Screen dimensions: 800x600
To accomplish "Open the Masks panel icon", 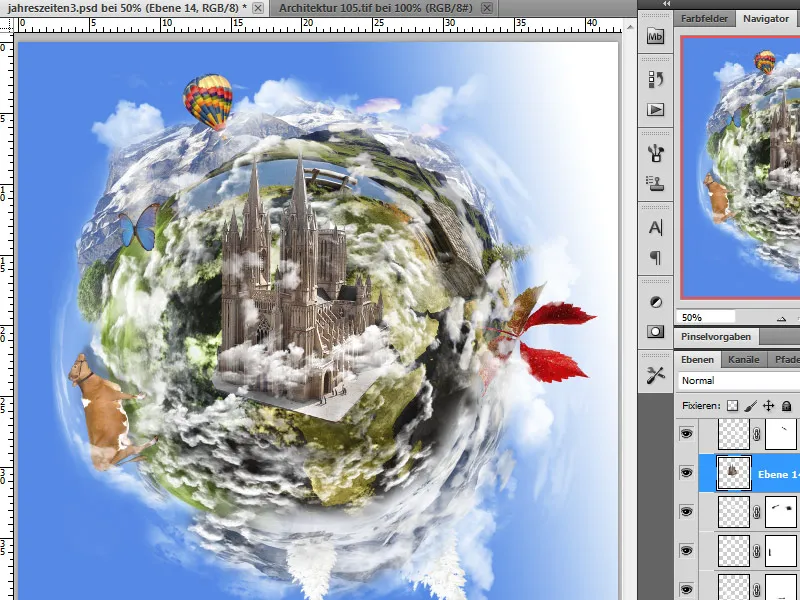I will (x=655, y=332).
